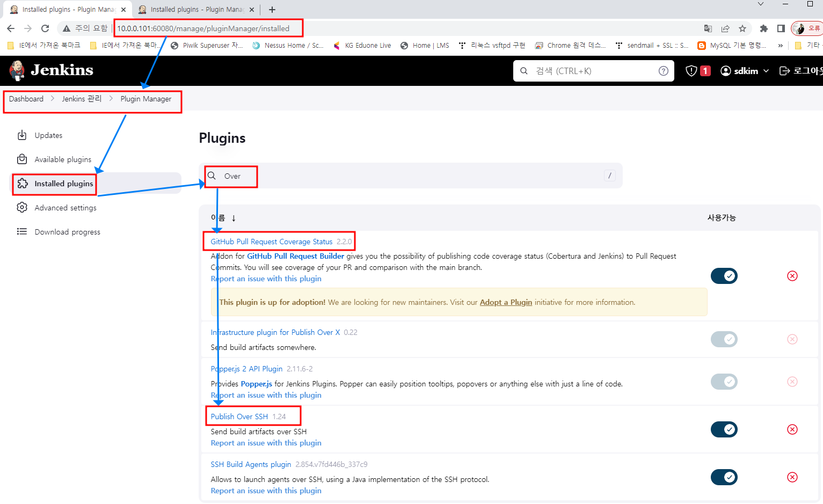Viewport: 823px width, 504px height.
Task: Expand the bookmarks overflow chevron
Action: 780,46
